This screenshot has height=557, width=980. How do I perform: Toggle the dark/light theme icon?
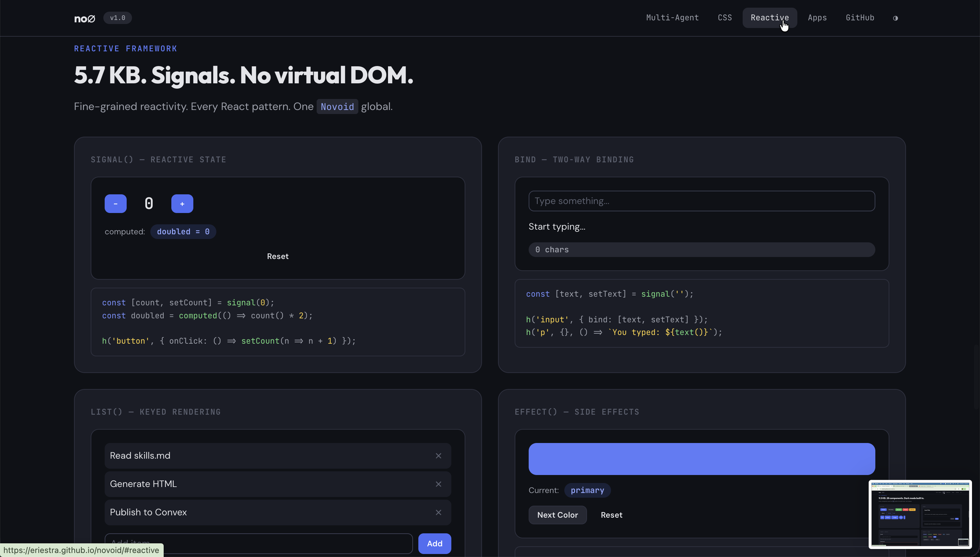click(895, 18)
